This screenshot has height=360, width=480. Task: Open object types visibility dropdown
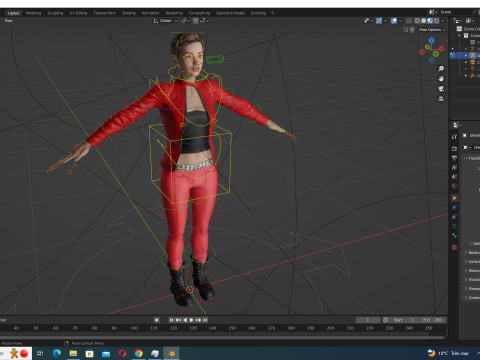pos(368,21)
